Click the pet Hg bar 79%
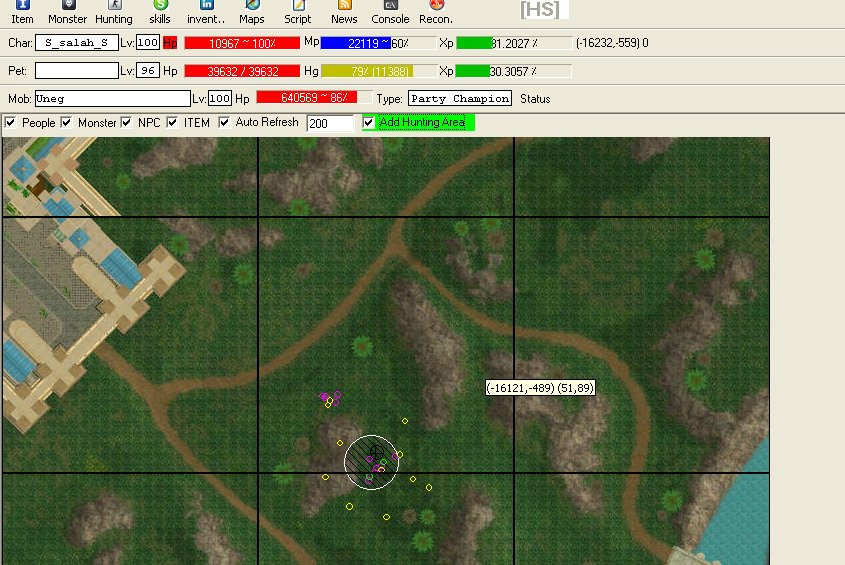This screenshot has width=845, height=565. coord(379,71)
